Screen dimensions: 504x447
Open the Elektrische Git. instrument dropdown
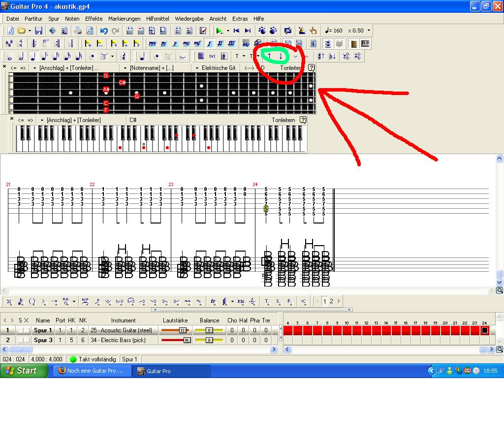pyautogui.click(x=197, y=68)
